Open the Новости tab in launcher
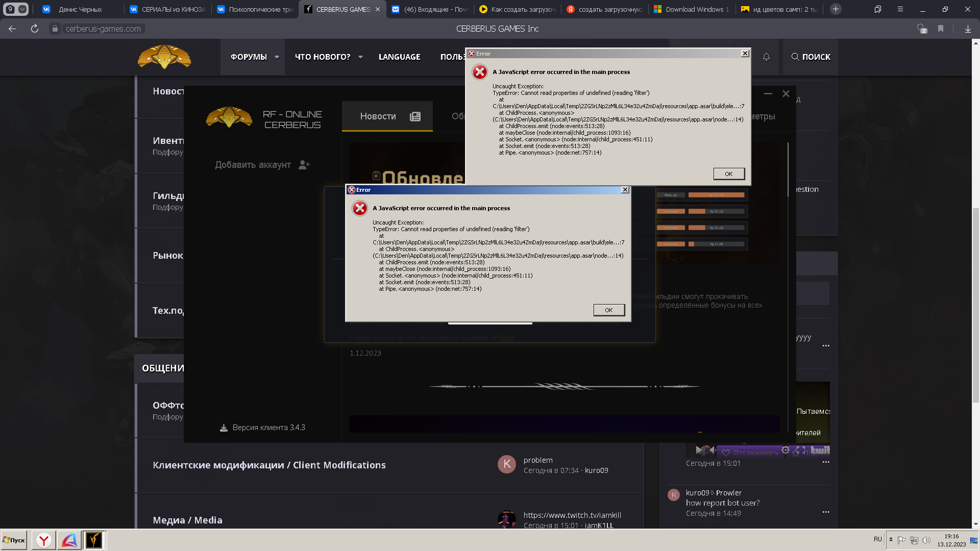The height and width of the screenshot is (551, 980). click(x=387, y=116)
